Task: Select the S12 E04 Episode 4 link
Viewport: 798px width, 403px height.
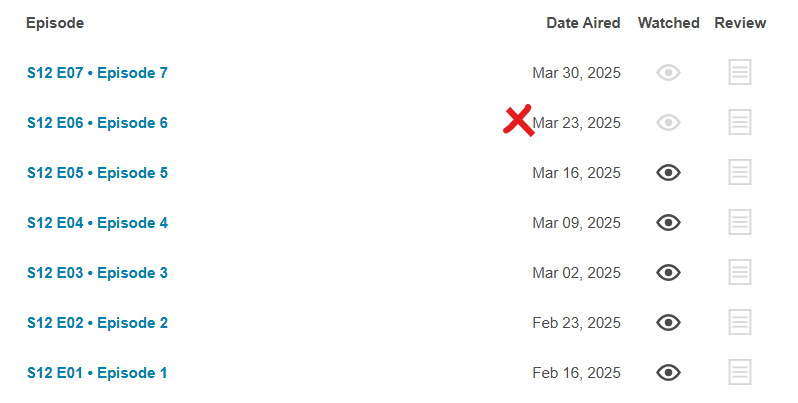Action: (x=97, y=223)
